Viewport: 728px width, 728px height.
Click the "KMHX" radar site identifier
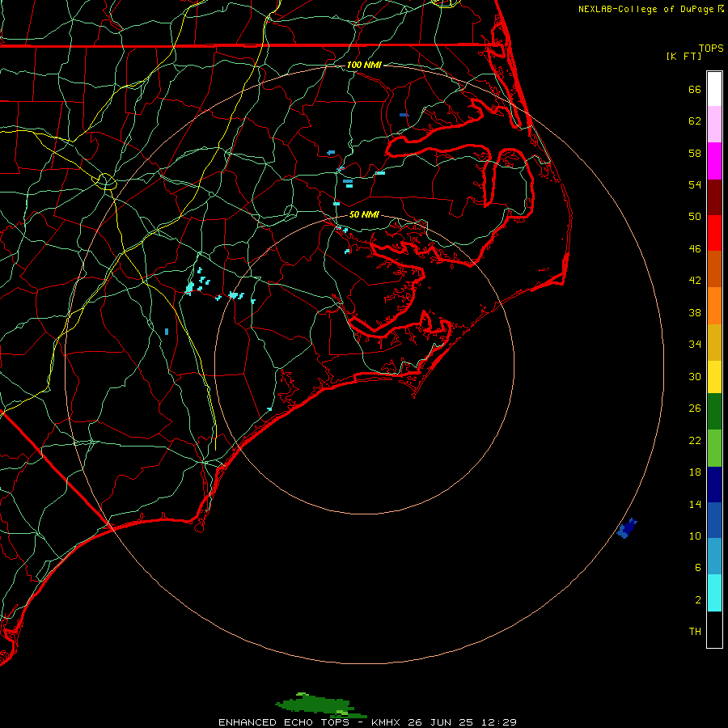click(x=387, y=722)
